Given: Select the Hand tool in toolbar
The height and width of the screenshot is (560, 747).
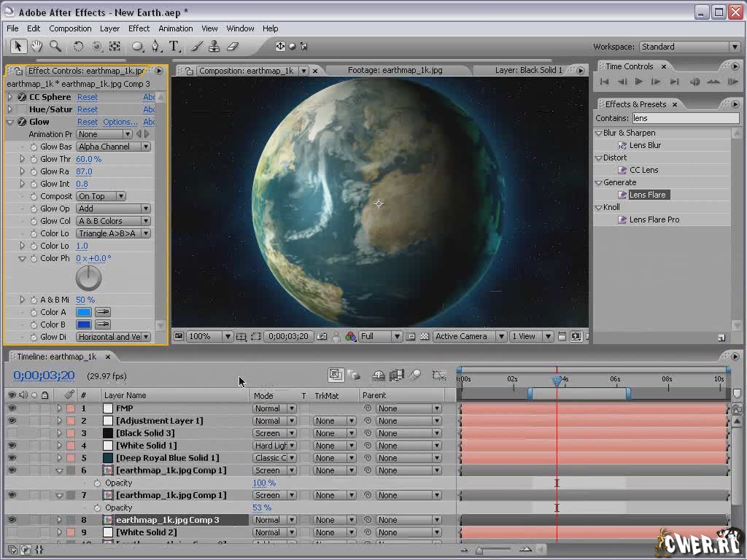Looking at the screenshot, I should 36,46.
